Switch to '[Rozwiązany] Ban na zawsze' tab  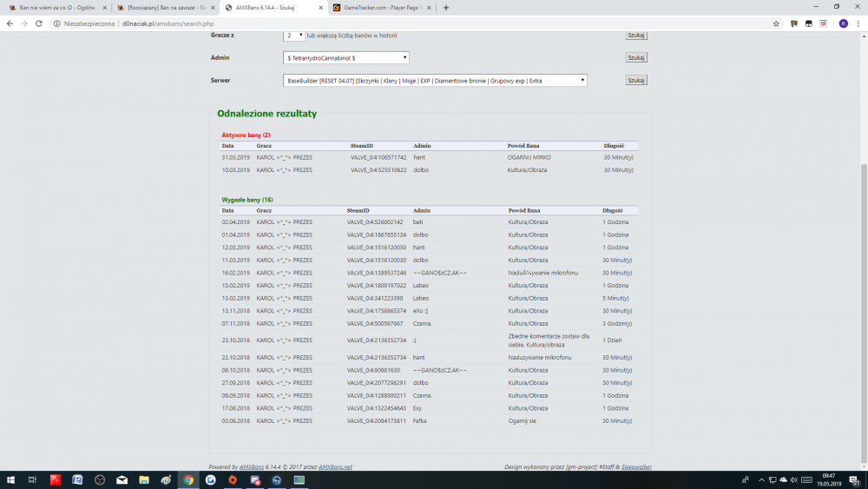tap(164, 8)
